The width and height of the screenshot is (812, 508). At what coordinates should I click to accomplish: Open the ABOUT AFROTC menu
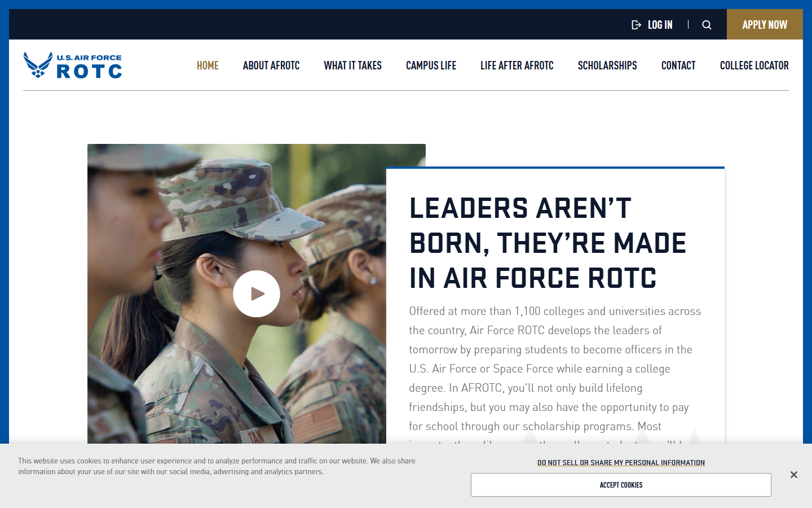(271, 65)
